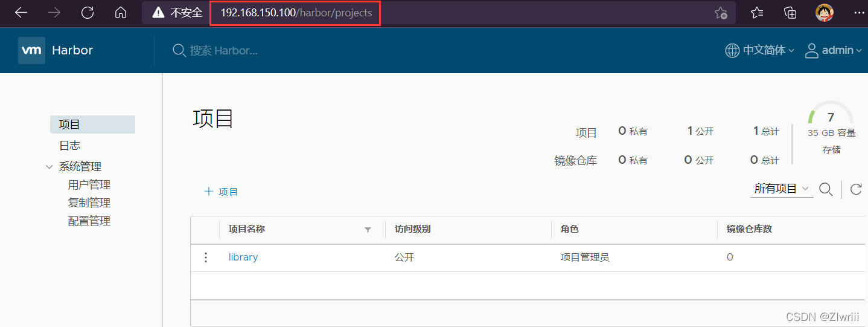The height and width of the screenshot is (327, 868).
Task: Open the browser favorites list icon
Action: (x=757, y=13)
